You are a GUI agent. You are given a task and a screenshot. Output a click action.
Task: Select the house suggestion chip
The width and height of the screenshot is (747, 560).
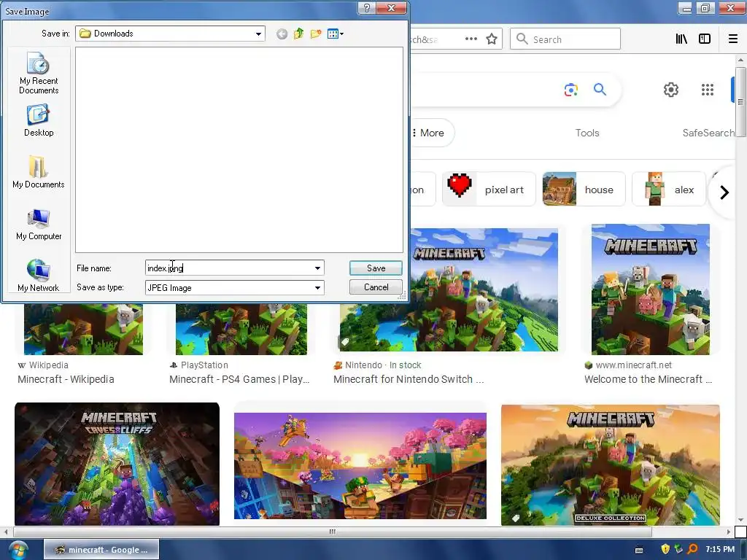584,190
